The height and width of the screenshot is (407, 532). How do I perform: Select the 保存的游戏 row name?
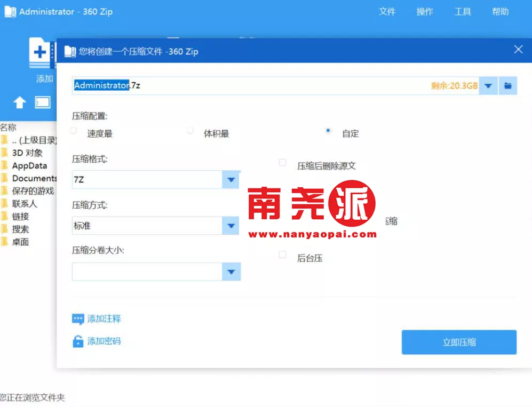pyautogui.click(x=33, y=191)
